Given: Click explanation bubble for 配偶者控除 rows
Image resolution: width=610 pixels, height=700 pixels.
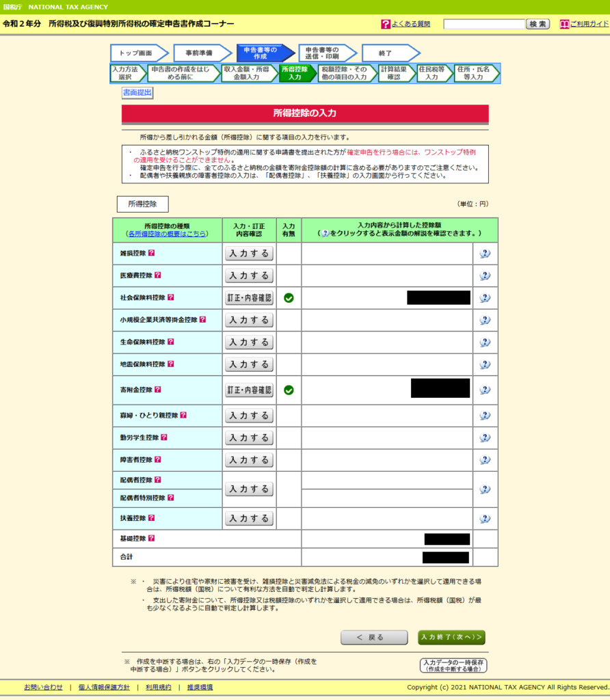Looking at the screenshot, I should point(485,489).
